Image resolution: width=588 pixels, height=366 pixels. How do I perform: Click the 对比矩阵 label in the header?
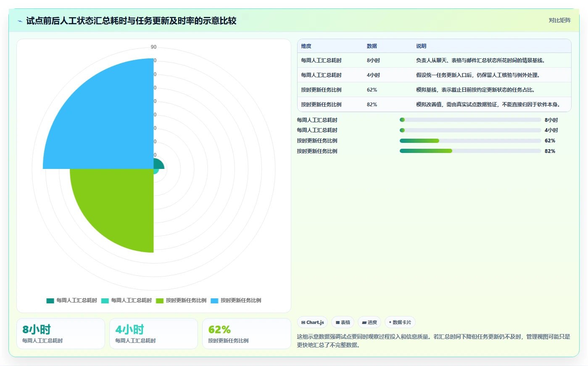point(559,20)
